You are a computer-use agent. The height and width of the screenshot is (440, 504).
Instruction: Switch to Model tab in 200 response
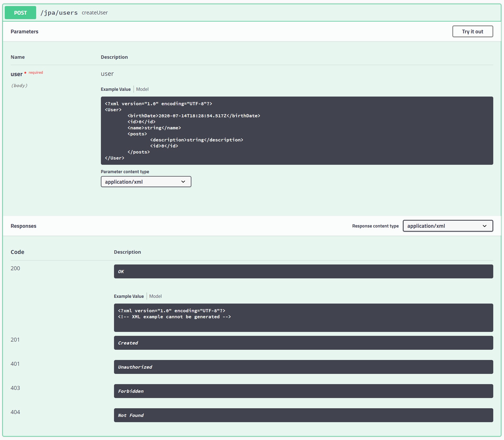coord(155,296)
